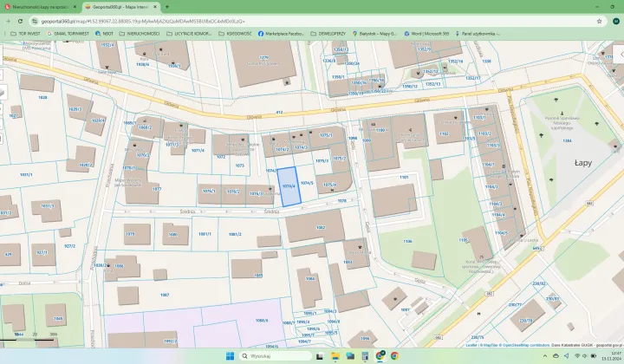Switch to the Nieruchomości Łapy tab
The width and height of the screenshot is (624, 364).
click(x=39, y=6)
